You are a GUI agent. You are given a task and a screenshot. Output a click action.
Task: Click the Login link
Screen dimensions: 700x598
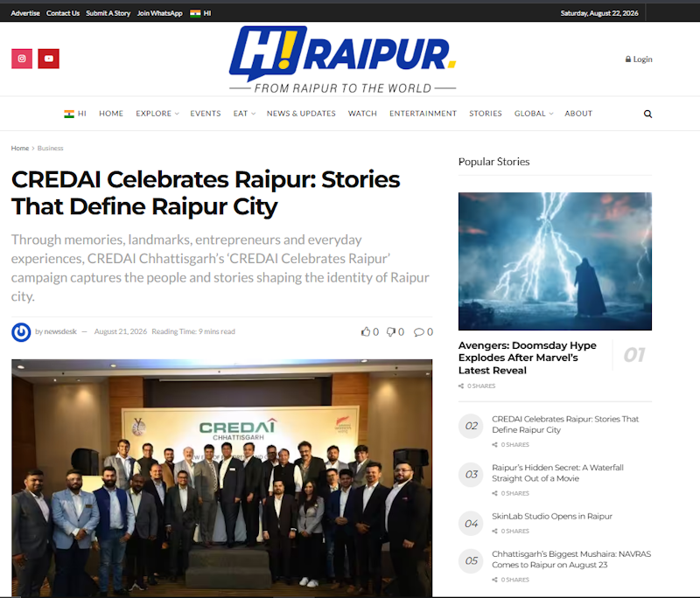pos(642,59)
